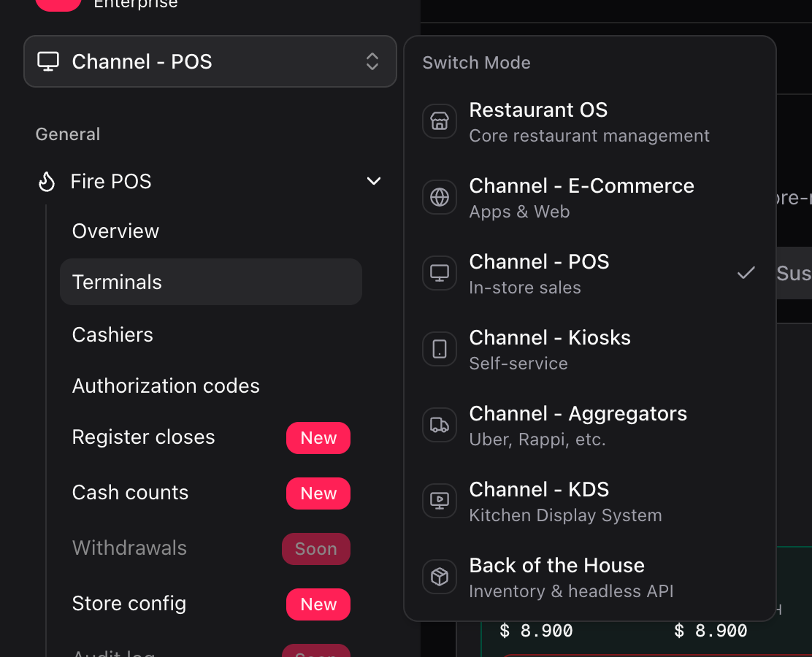Image resolution: width=812 pixels, height=657 pixels.
Task: Click the Kiosks tablet icon
Action: click(x=440, y=349)
